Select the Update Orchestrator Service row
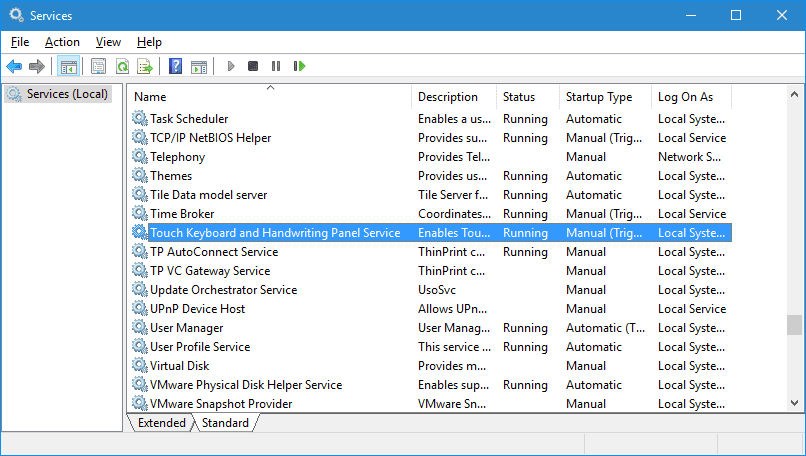Image resolution: width=806 pixels, height=456 pixels. point(223,290)
